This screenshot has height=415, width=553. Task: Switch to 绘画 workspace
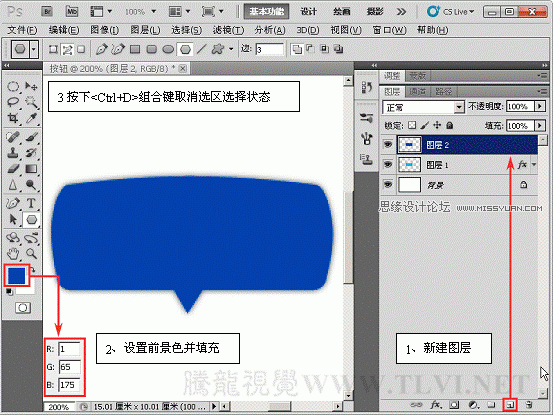pyautogui.click(x=341, y=12)
